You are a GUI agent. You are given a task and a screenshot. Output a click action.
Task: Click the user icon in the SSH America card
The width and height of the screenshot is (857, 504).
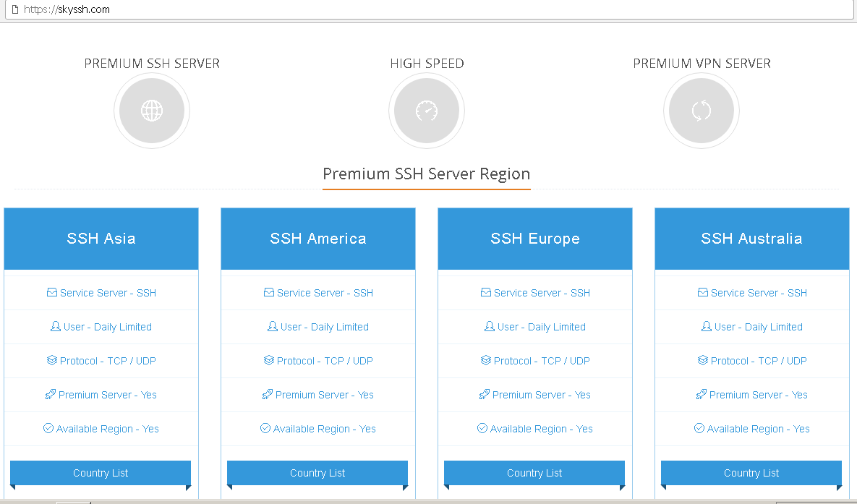(273, 327)
